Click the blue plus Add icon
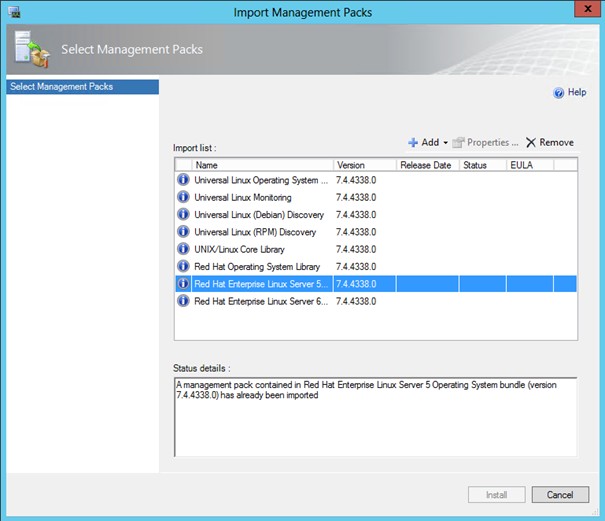The image size is (605, 521). 413,142
